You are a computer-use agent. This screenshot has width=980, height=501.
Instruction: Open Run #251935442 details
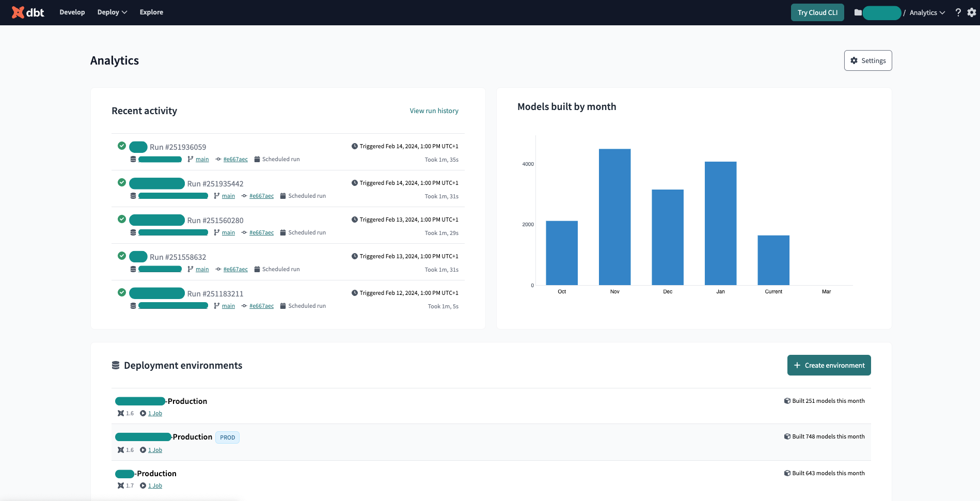pyautogui.click(x=215, y=183)
